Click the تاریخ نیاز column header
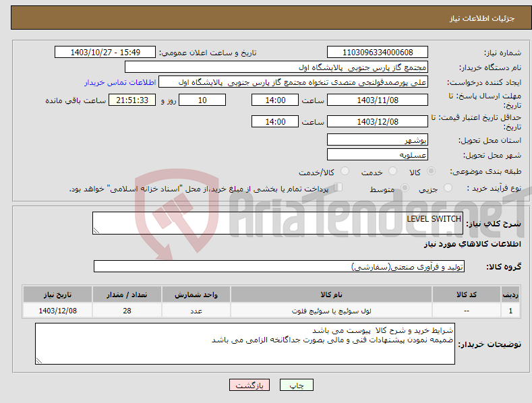 [x=58, y=294]
